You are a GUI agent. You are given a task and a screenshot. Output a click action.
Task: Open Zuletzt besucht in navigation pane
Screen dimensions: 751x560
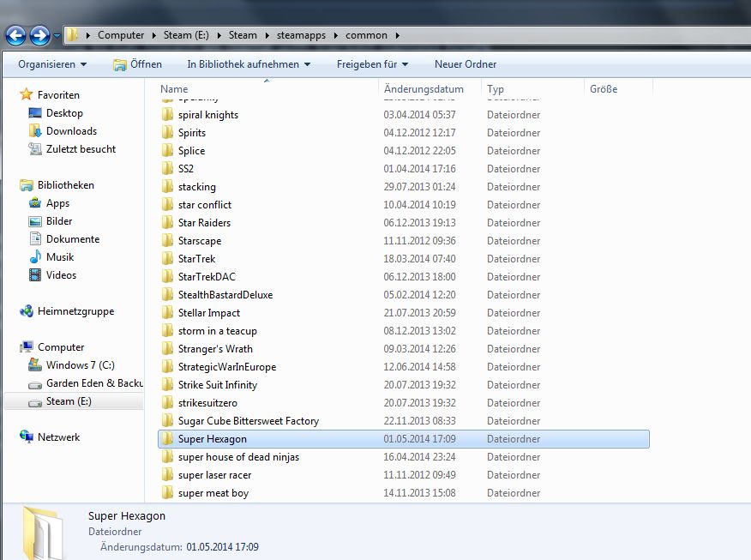pos(81,149)
